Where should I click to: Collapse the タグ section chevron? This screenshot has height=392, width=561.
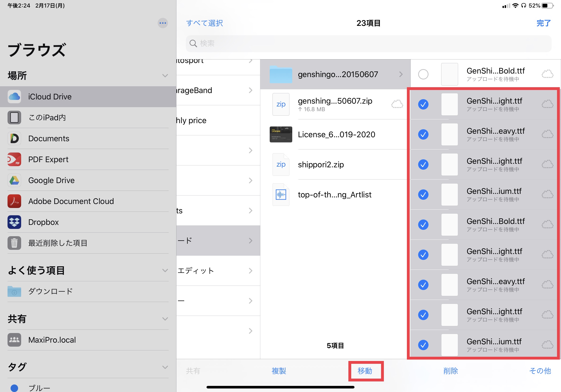[x=165, y=367]
